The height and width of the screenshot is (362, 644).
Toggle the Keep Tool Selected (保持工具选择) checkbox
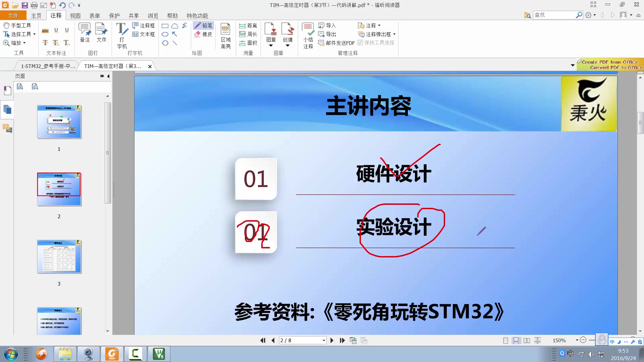pos(360,43)
